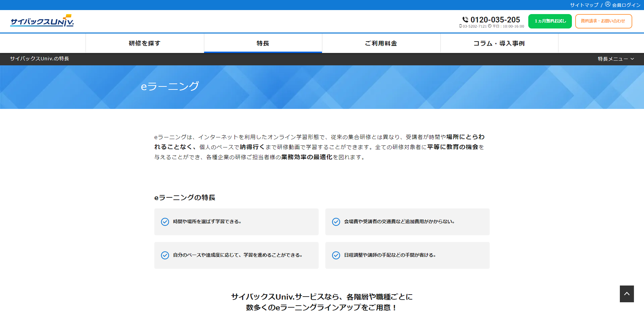Click the phone number 0120-035-205

(495, 20)
